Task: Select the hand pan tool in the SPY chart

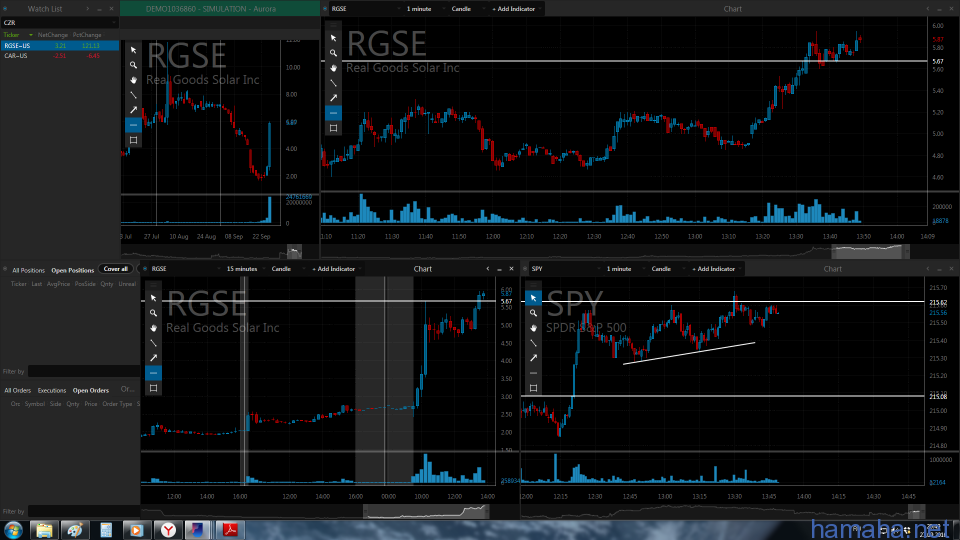Action: point(533,328)
